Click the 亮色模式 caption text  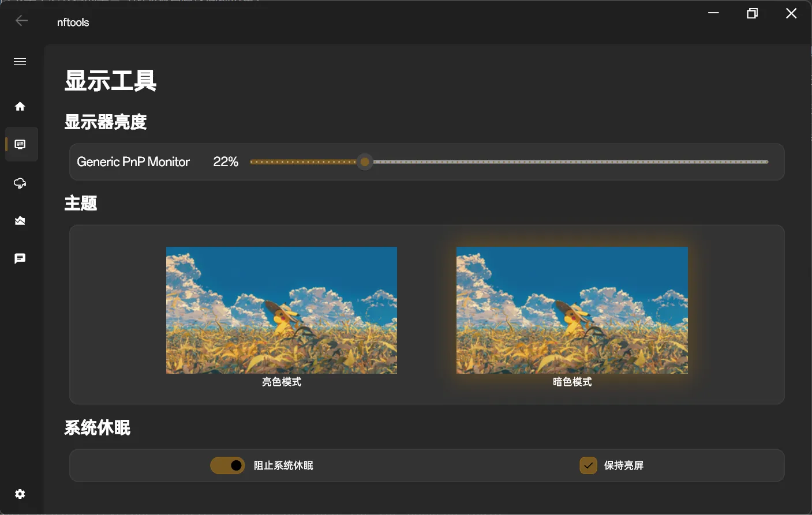coord(282,382)
